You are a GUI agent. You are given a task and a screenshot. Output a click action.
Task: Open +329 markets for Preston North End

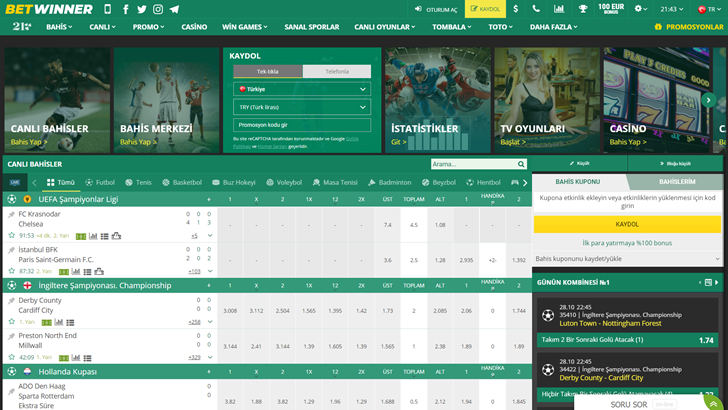[194, 357]
